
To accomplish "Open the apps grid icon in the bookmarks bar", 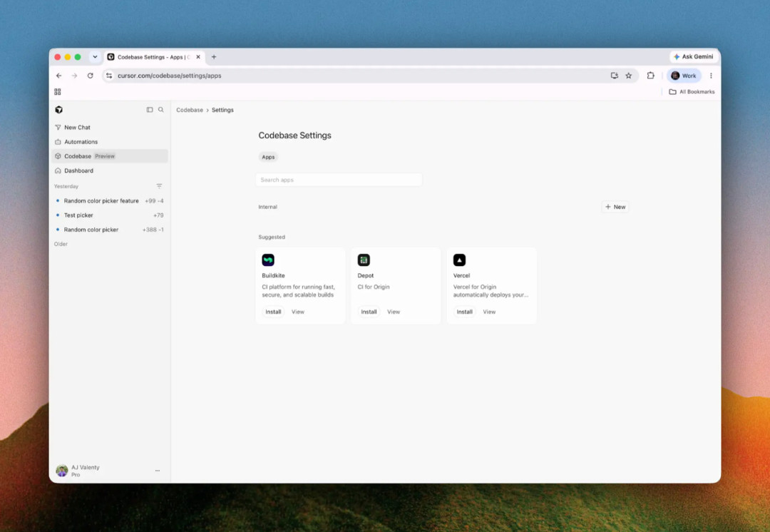I will tap(58, 92).
